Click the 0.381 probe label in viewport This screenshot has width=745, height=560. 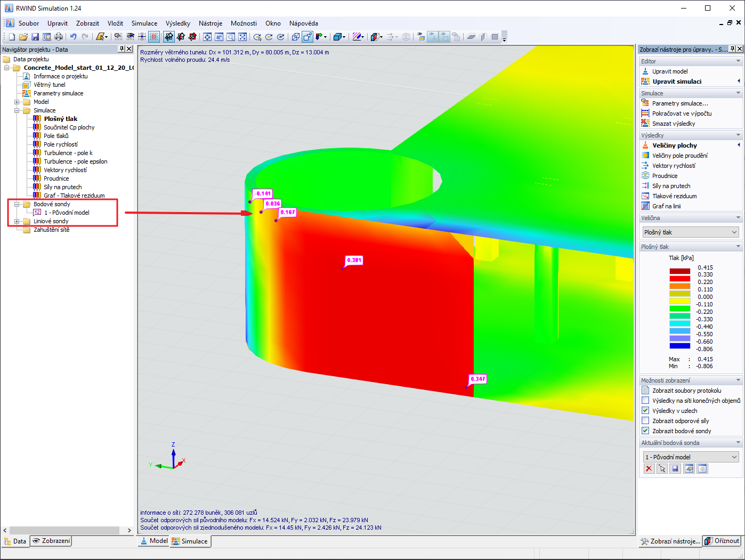pyautogui.click(x=354, y=260)
